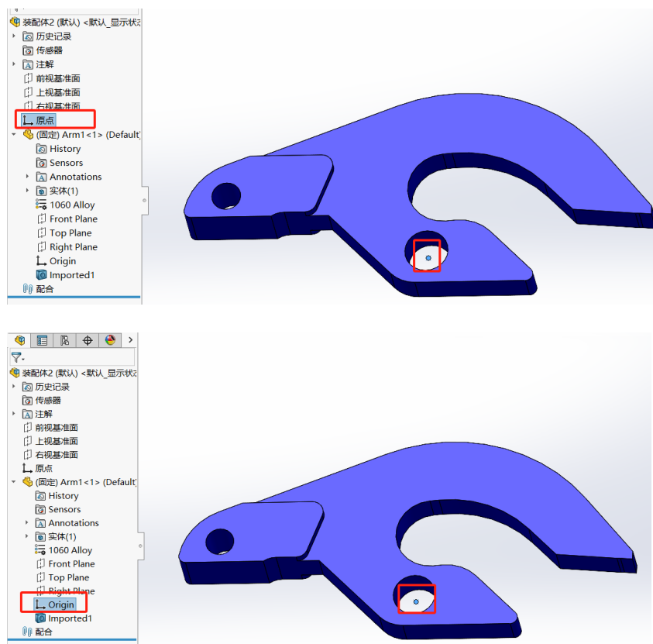The width and height of the screenshot is (653, 644).
Task: Switch to the PropertyManager tab
Action: [43, 340]
